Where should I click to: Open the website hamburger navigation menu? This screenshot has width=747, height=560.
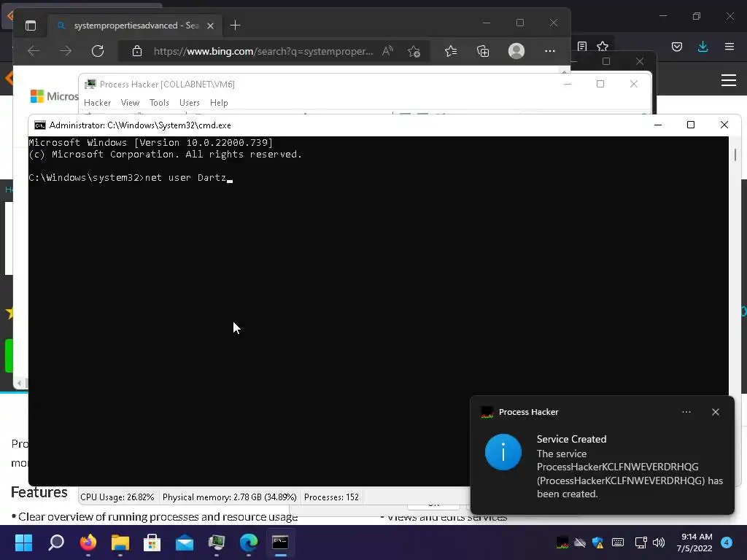point(729,80)
